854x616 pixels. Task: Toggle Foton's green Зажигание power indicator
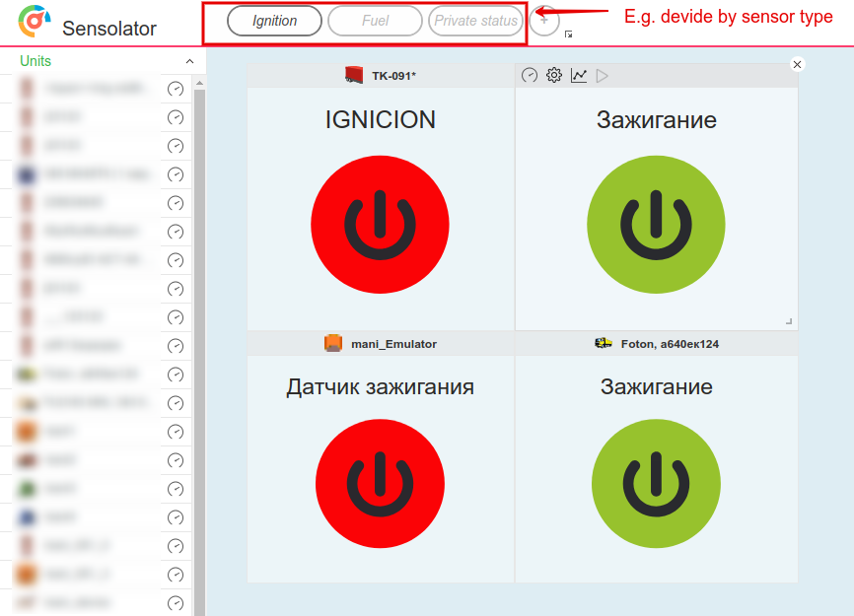point(656,485)
